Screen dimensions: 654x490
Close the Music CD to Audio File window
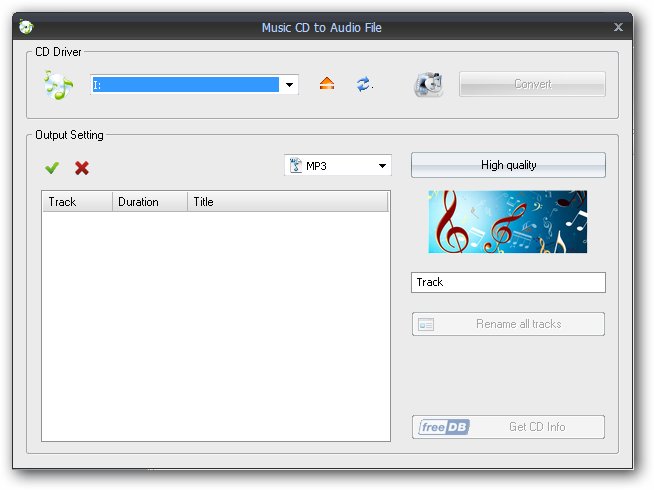[x=618, y=27]
